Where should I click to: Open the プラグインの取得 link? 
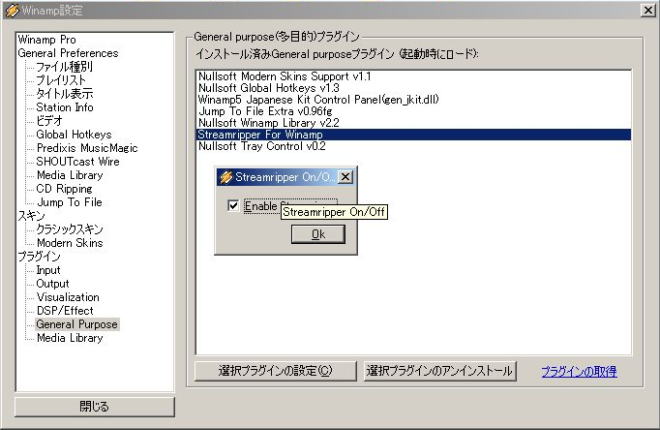tap(579, 372)
